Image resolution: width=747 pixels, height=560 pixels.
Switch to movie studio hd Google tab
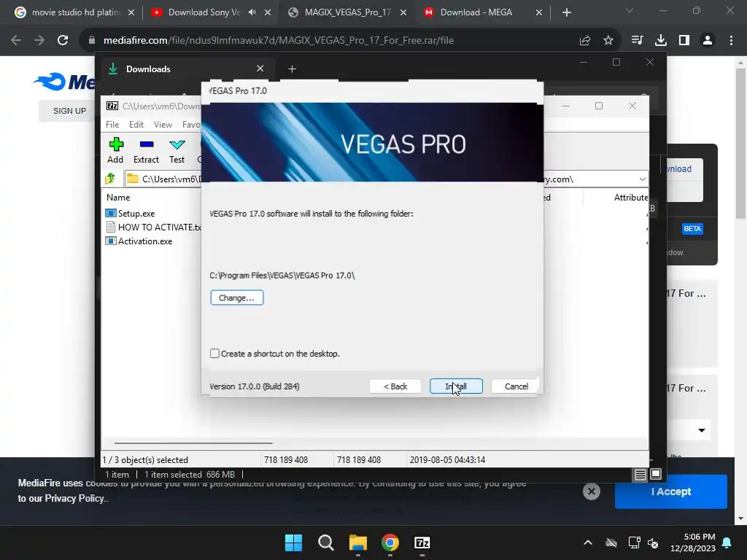click(75, 12)
